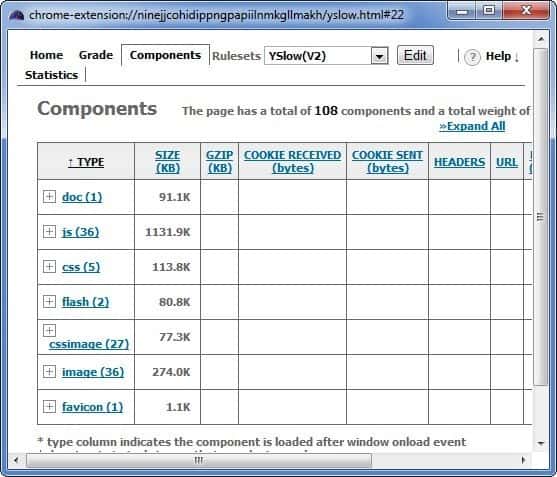The height and width of the screenshot is (477, 557).
Task: Open the Help menu dropdown arrow
Action: coord(517,58)
